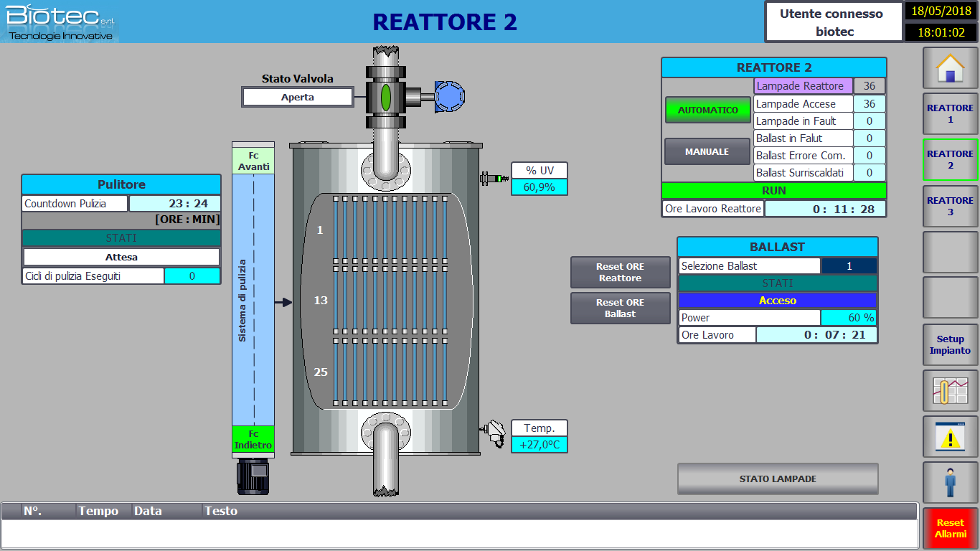Open STATO LAMPADE view
This screenshot has height=551, width=980.
pos(778,479)
